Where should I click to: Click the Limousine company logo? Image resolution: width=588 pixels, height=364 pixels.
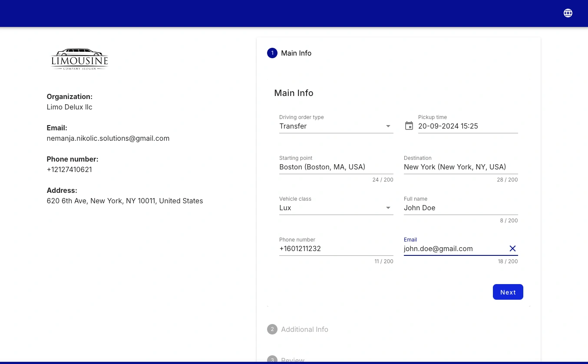point(79,59)
